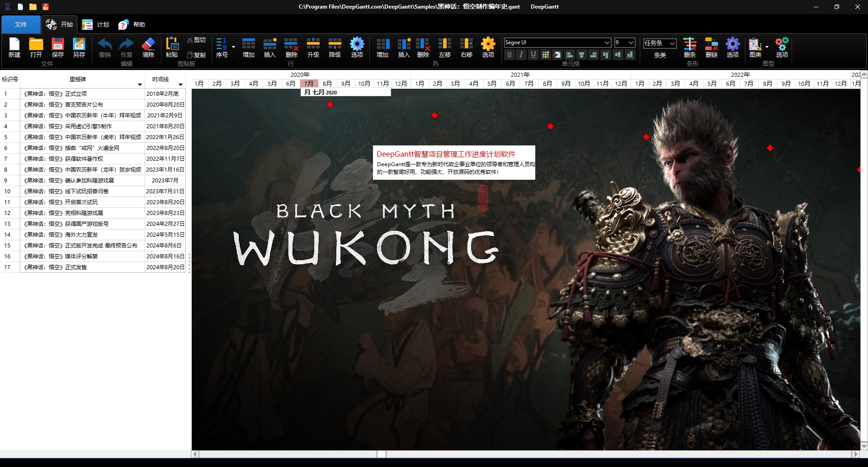This screenshot has width=868, height=467.
Task: Click milestone diamond for 2021年2月9日
Action: [x=434, y=116]
